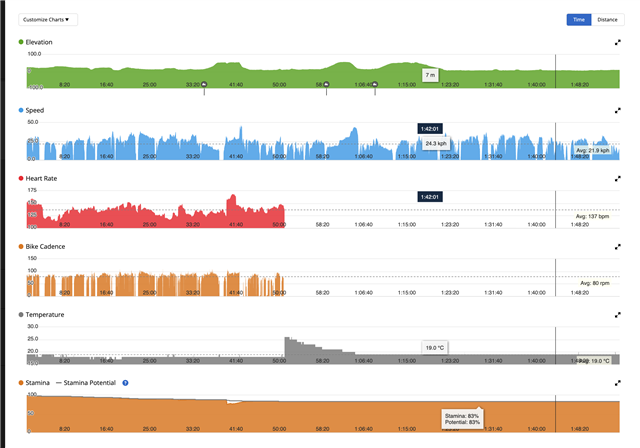The image size is (640, 448).
Task: Enlarge the Bike Cadence chart
Action: pos(617,247)
